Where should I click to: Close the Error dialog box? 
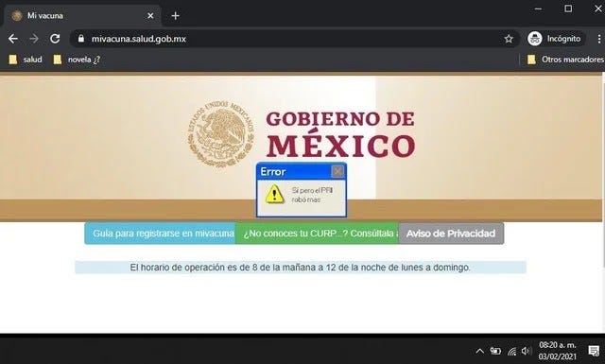pyautogui.click(x=337, y=171)
